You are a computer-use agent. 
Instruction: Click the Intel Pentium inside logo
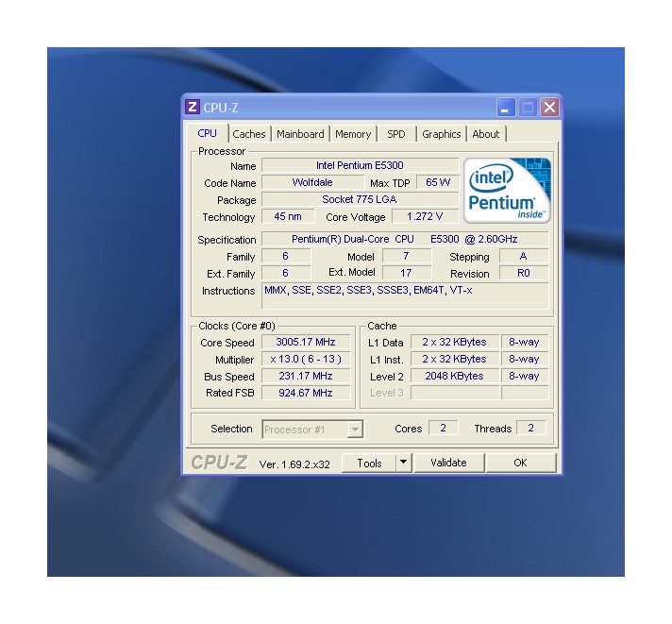[507, 191]
